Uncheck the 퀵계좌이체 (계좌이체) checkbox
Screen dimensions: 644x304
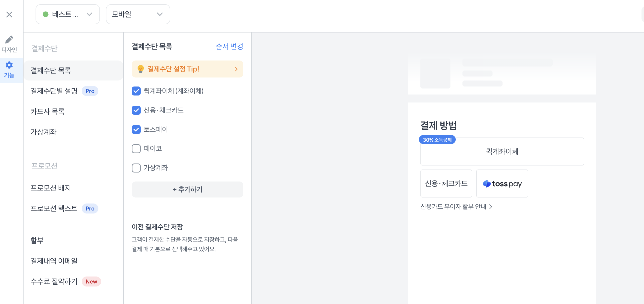point(136,91)
